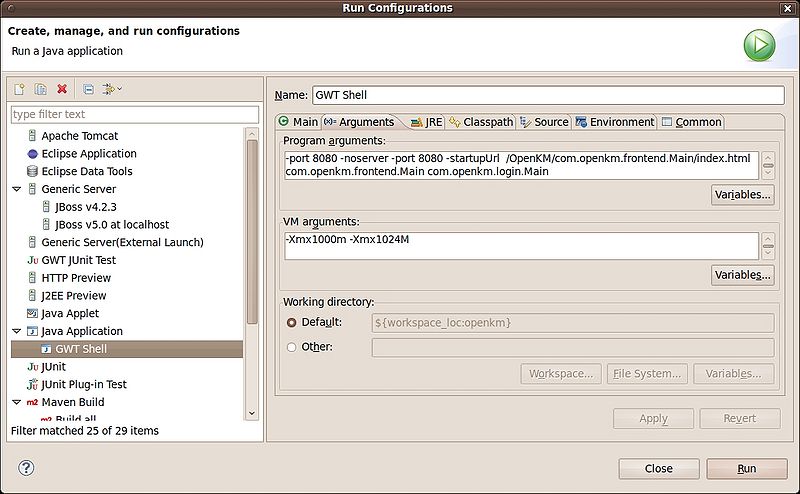The width and height of the screenshot is (800, 494).
Task: Click the Eclipse Data Tools database icon
Action: pyautogui.click(x=32, y=171)
